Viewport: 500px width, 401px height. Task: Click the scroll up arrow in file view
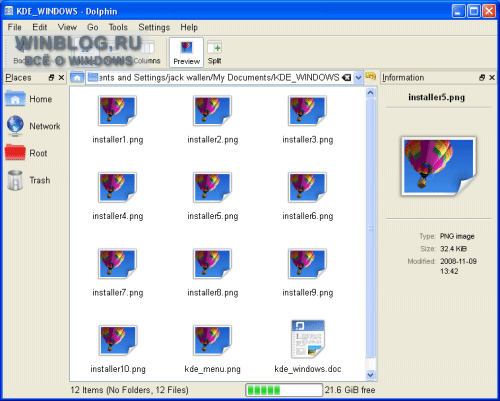coord(370,93)
